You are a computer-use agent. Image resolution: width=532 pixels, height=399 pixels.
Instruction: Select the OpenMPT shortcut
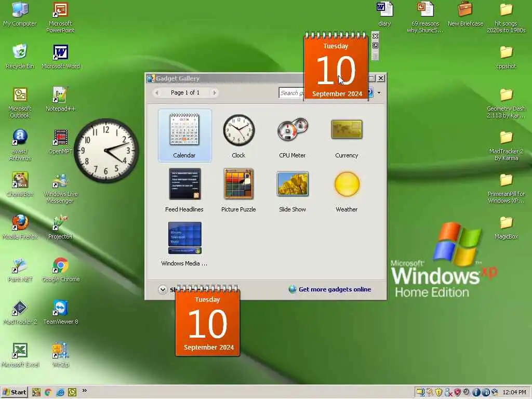[60, 142]
